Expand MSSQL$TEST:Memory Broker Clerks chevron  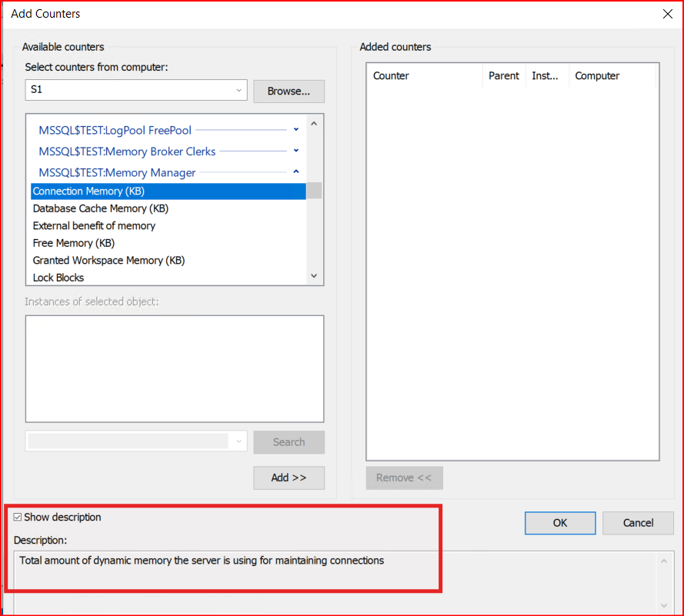pyautogui.click(x=296, y=151)
